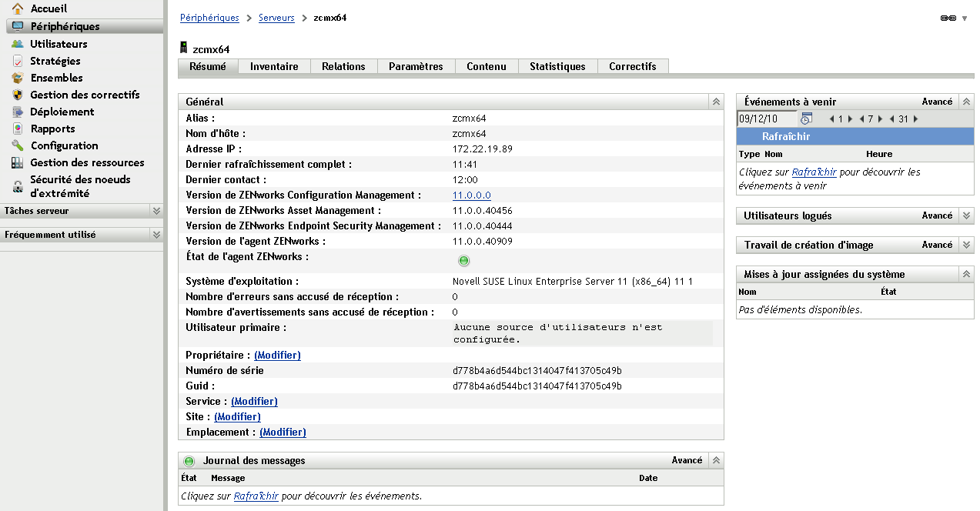Open calendar picker next to date field
Screen dimensions: 980x511
tap(806, 119)
